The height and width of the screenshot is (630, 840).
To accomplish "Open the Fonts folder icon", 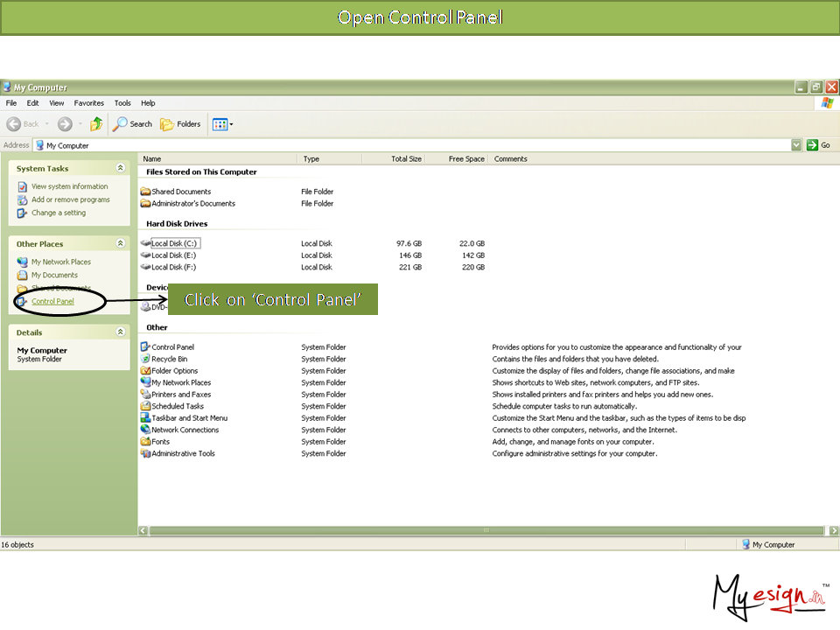I will pyautogui.click(x=145, y=442).
